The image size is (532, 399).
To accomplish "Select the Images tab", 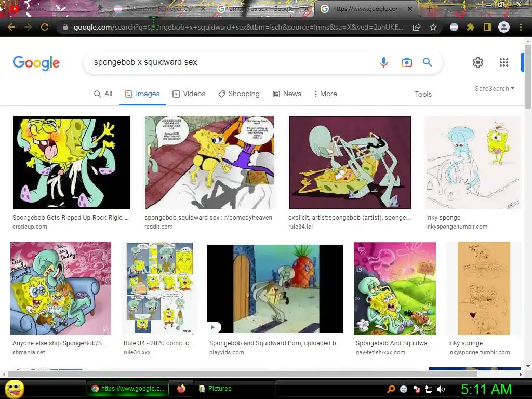I will (142, 94).
